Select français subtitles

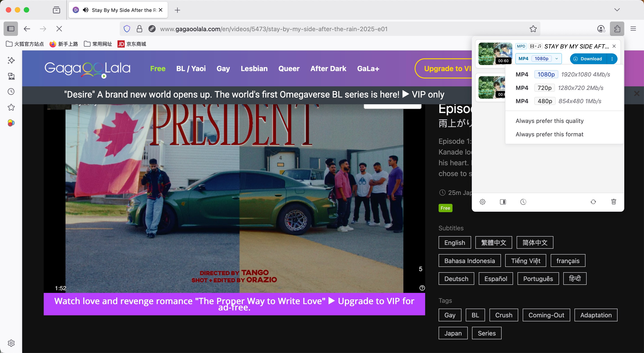click(x=568, y=261)
